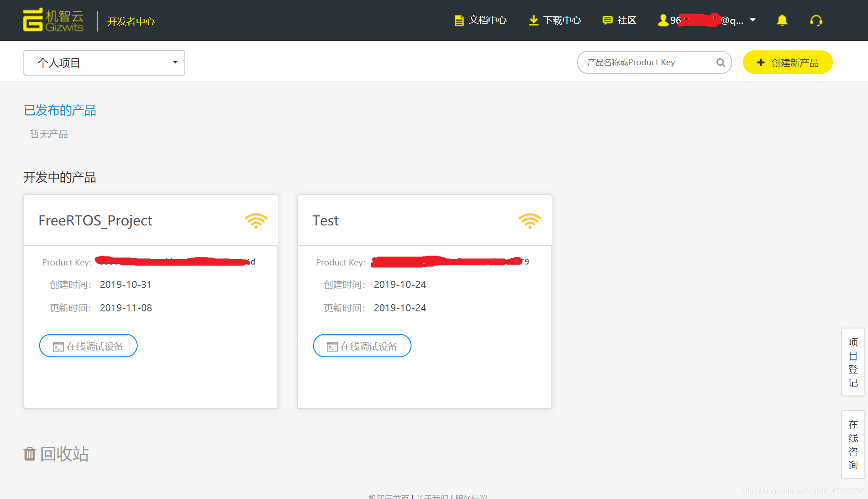Screen dimensions: 868x499
Task: Click the search magnifier icon
Action: [x=720, y=63]
